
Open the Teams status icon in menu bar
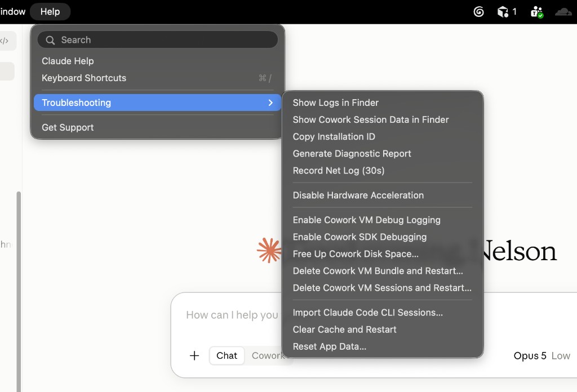click(537, 12)
